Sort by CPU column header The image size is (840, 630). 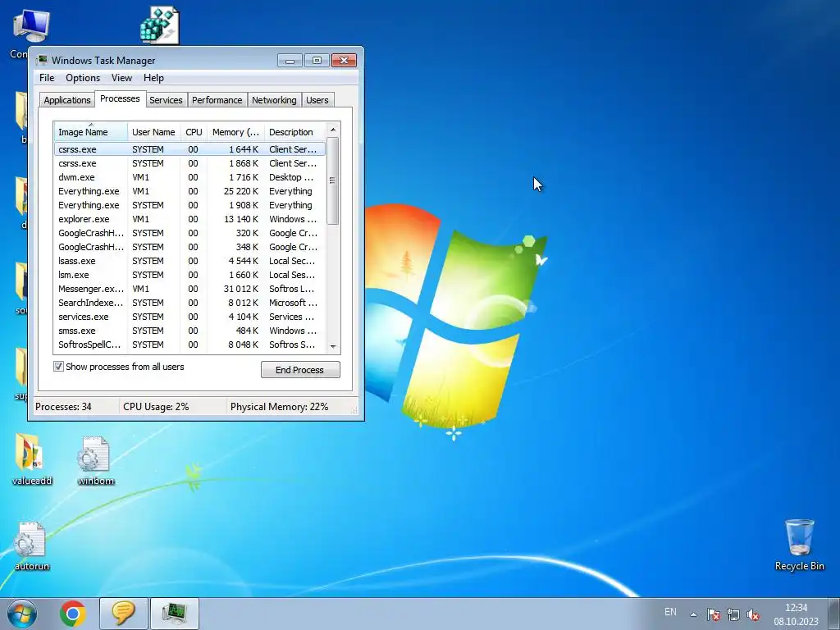pyautogui.click(x=194, y=132)
